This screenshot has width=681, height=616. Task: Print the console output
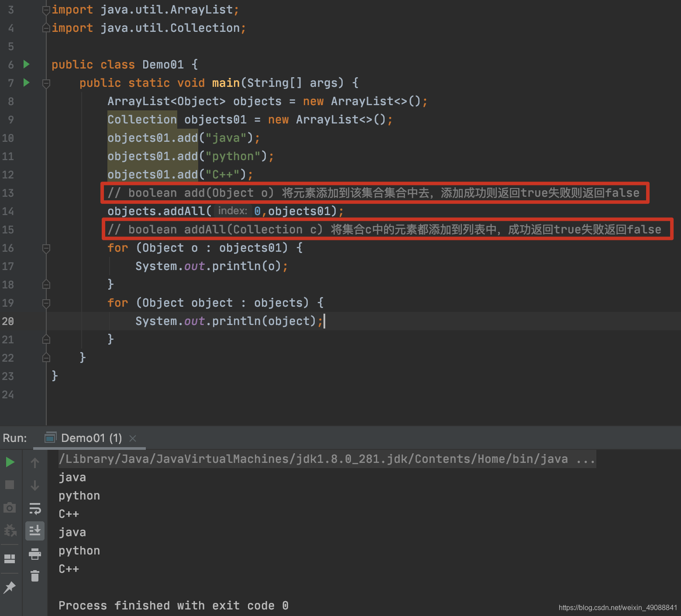pos(35,554)
